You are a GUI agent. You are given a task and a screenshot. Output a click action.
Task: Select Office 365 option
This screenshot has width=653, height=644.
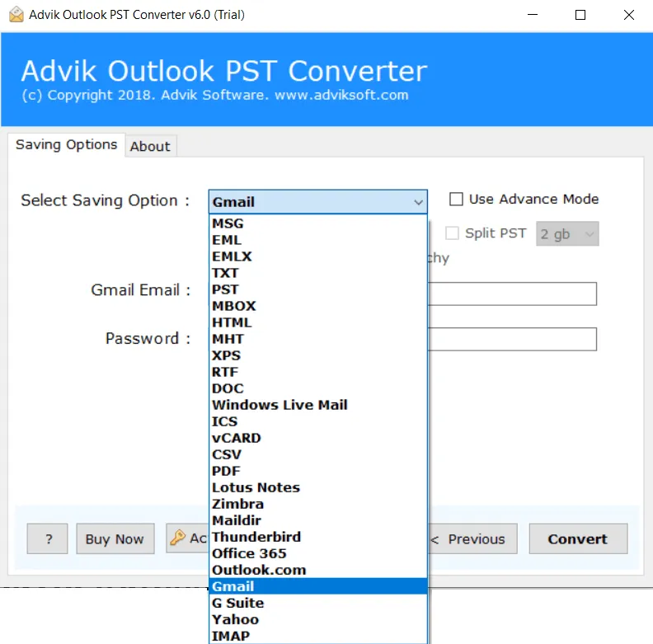318,553
